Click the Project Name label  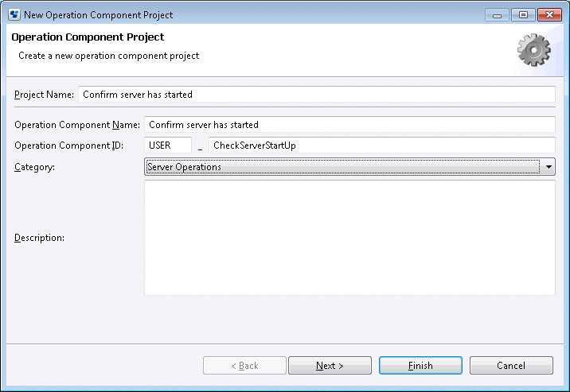(x=44, y=95)
